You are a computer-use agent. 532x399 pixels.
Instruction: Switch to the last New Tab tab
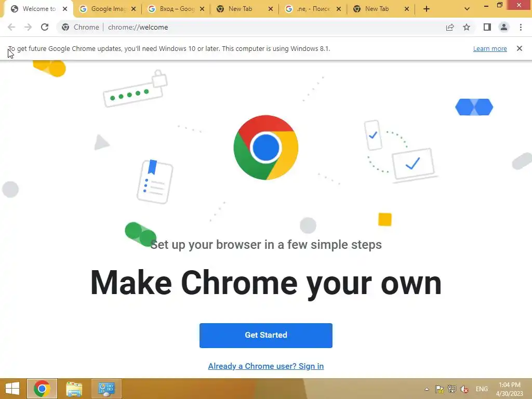[381, 9]
